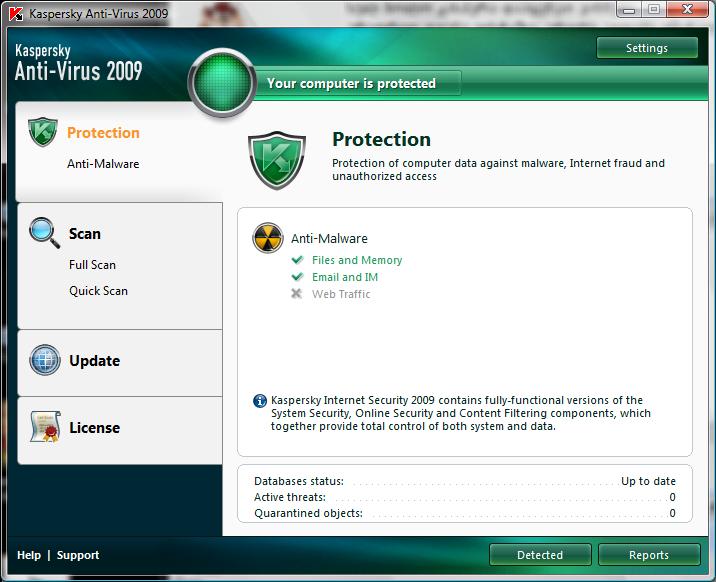Enable disabled Web Traffic protection cross mark
The height and width of the screenshot is (582, 716).
click(297, 294)
